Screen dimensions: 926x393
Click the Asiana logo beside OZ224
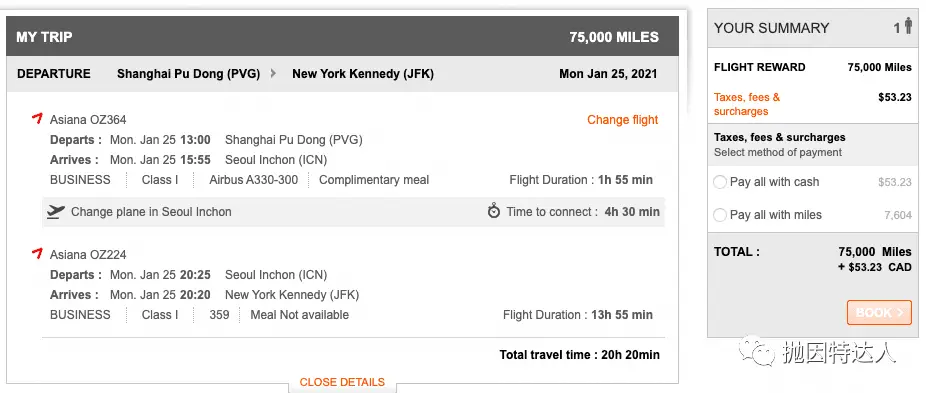37,254
